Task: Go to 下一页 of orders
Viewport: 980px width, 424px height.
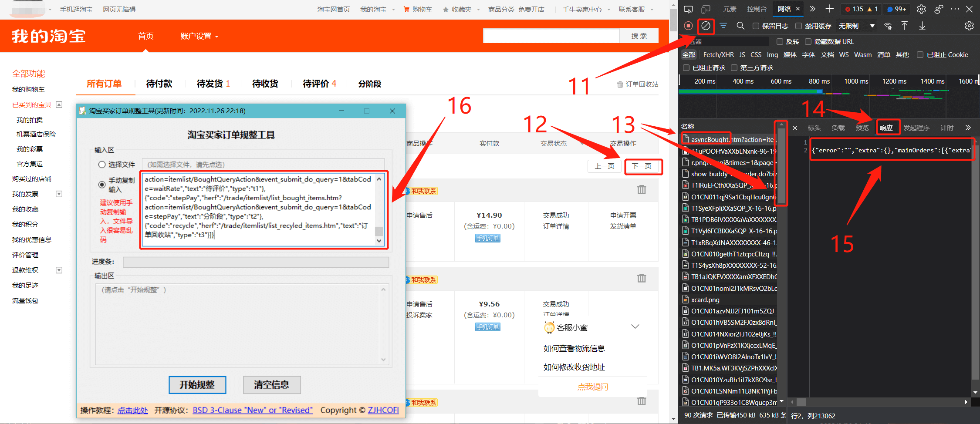Action: click(642, 166)
